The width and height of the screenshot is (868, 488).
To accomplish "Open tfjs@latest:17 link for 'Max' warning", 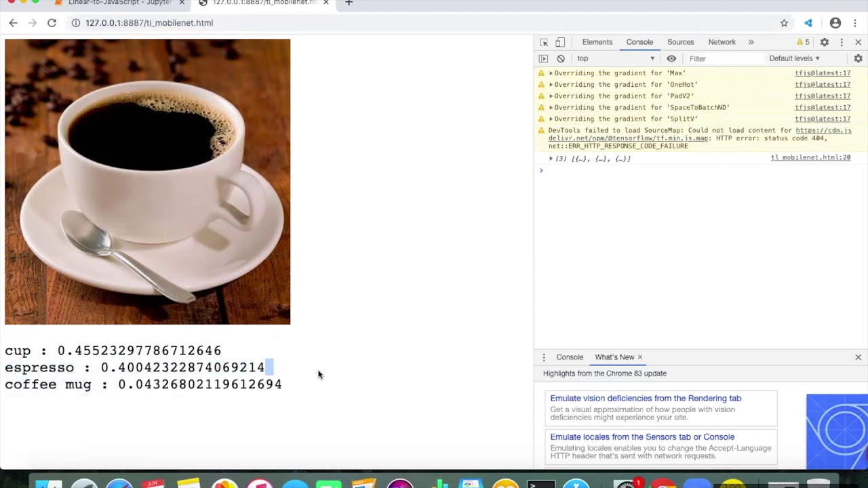I will point(823,73).
